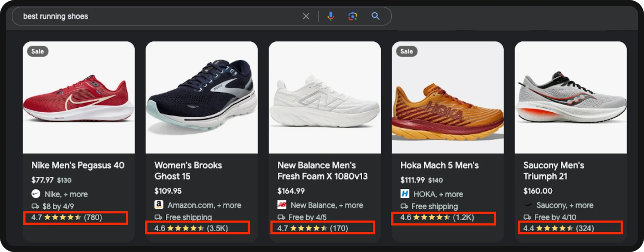Click the 4.6 star rating with 3.5K reviews
The width and height of the screenshot is (644, 252).
[x=191, y=228]
